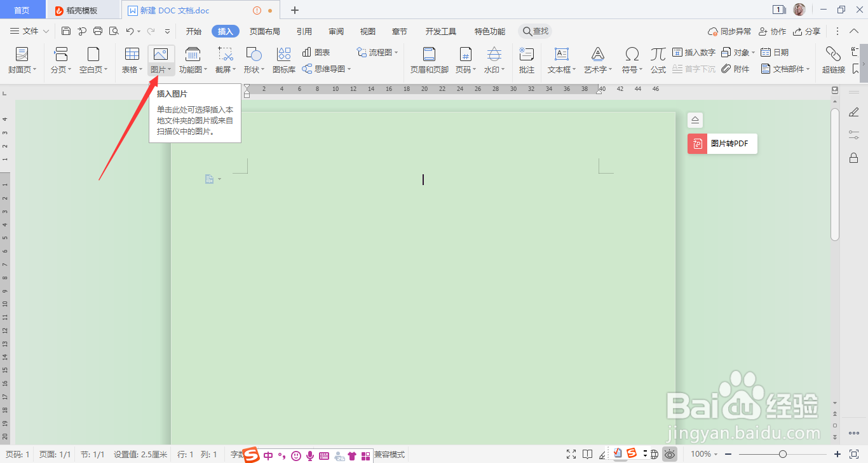This screenshot has height=463, width=868.
Task: Click the Sogou emoji smiley icon
Action: click(x=296, y=455)
